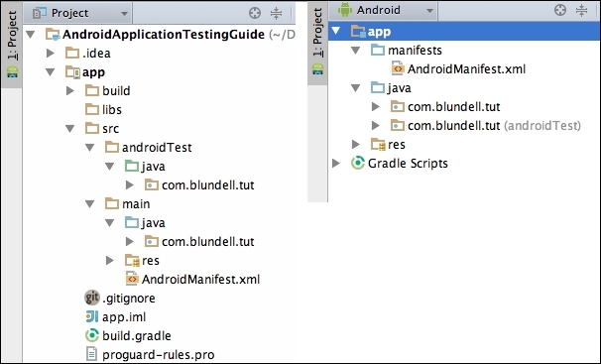This screenshot has height=364, width=601.
Task: Collapse the main folder arrow
Action: click(90, 204)
